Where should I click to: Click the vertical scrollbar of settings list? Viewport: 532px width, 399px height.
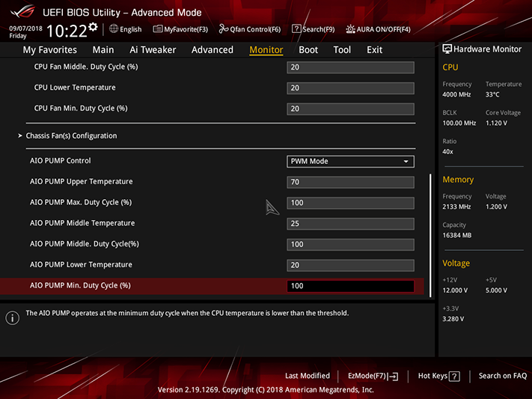pos(430,235)
